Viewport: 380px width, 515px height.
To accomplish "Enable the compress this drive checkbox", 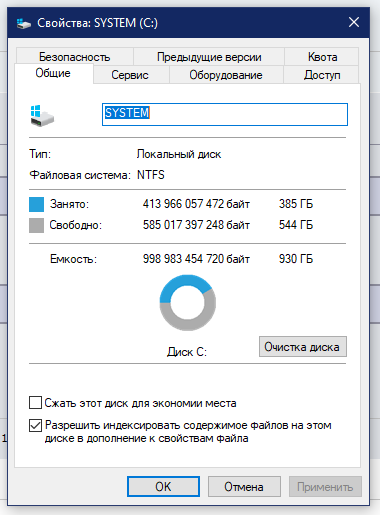I will 35,403.
